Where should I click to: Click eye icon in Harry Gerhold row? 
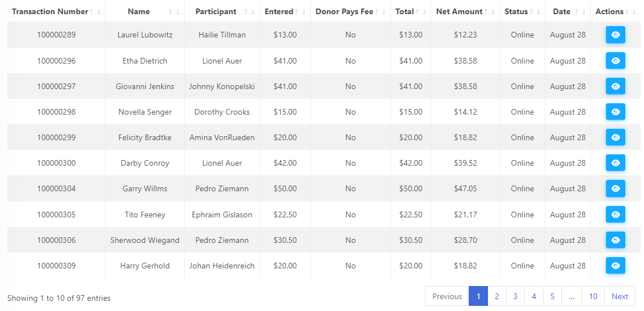click(615, 266)
